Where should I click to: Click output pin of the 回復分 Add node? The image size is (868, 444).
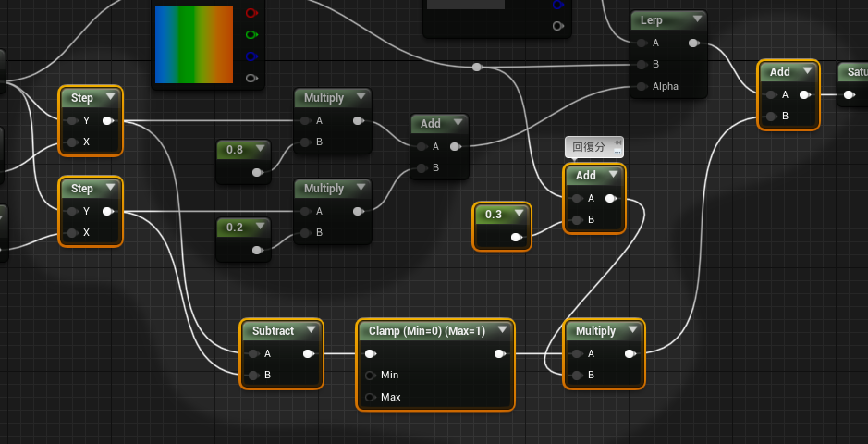(611, 198)
